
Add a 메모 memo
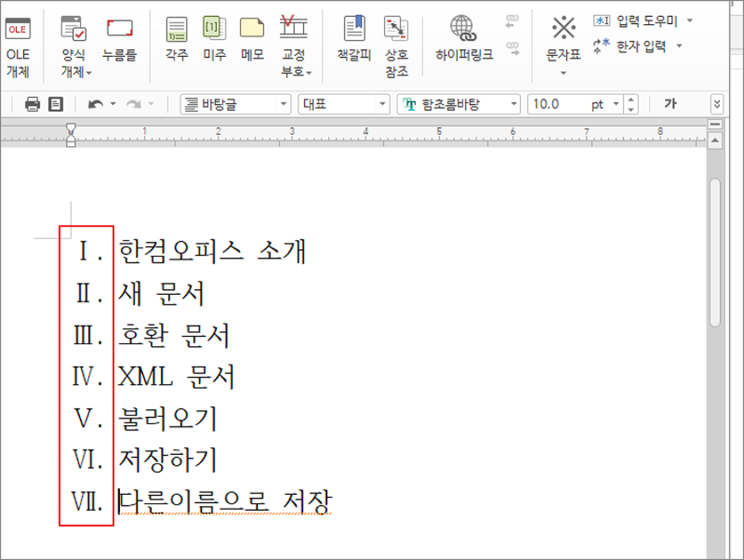(252, 40)
